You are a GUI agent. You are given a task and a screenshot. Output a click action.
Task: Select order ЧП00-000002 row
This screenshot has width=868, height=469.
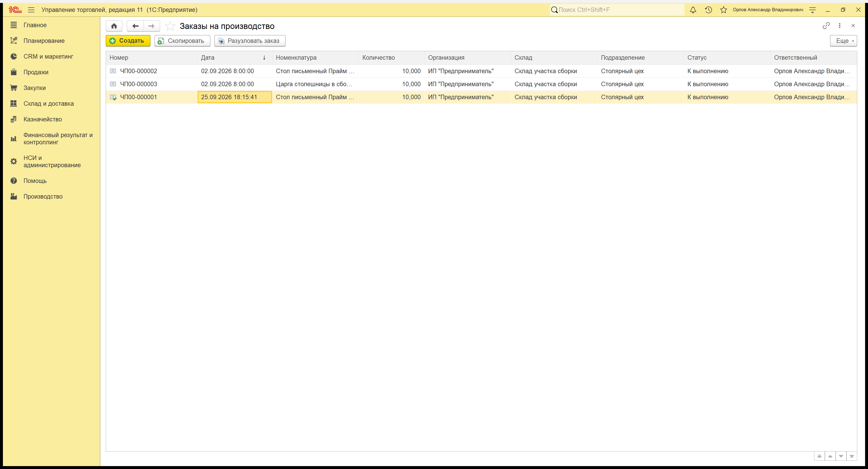tap(481, 71)
